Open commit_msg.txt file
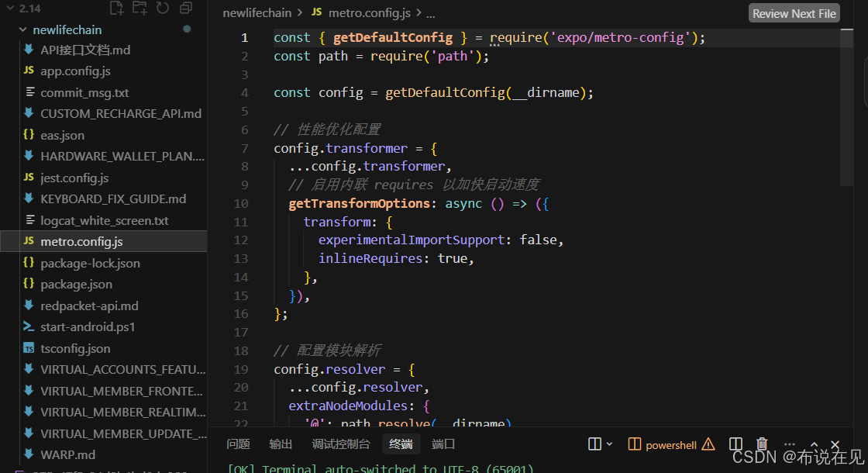Screen dimensions: 868x473 (x=84, y=92)
